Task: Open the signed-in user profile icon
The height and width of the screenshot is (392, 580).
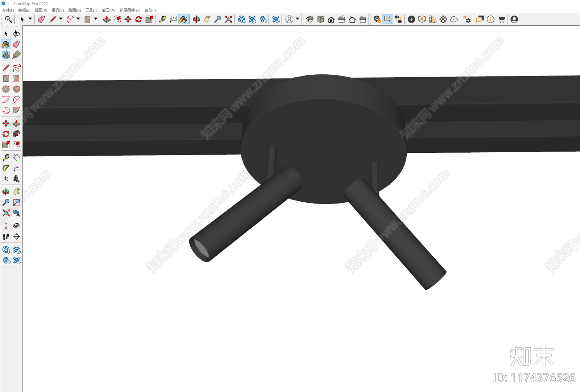Action: [514, 19]
